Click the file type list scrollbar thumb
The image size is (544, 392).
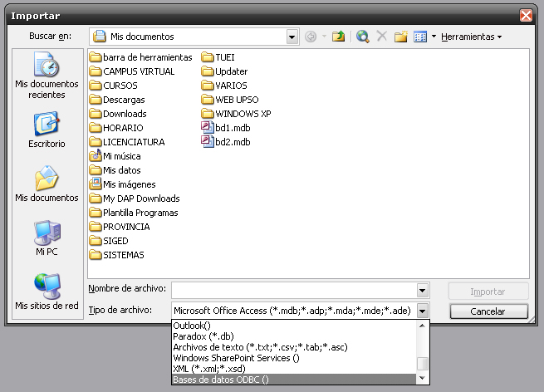(x=422, y=364)
